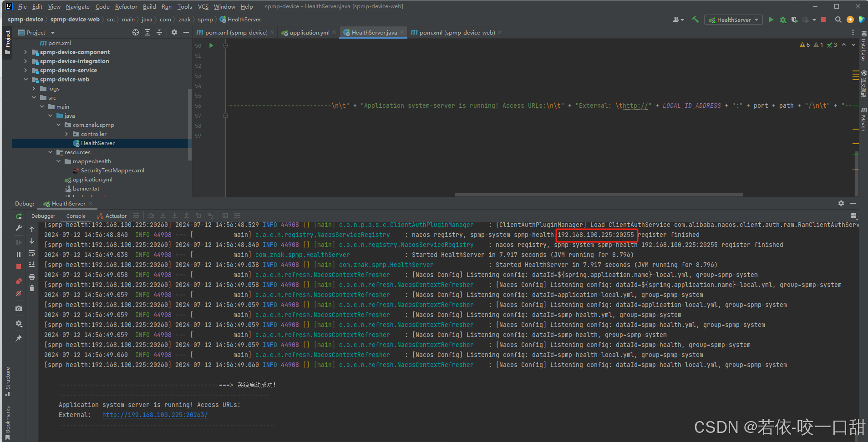Open the external URL link in console
The image size is (868, 442).
[155, 415]
